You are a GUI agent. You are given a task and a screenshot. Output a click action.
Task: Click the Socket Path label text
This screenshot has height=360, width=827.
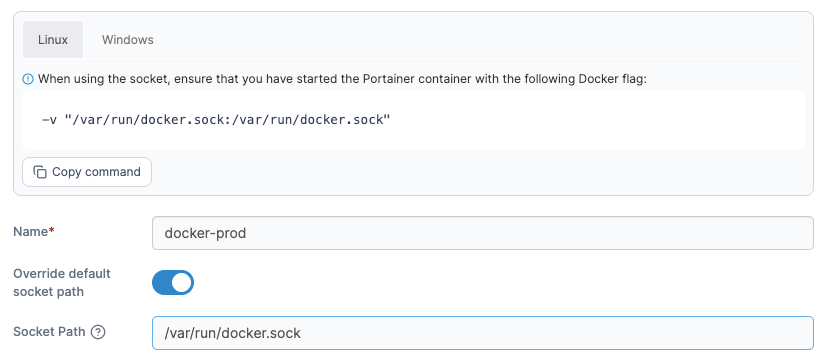click(x=49, y=332)
